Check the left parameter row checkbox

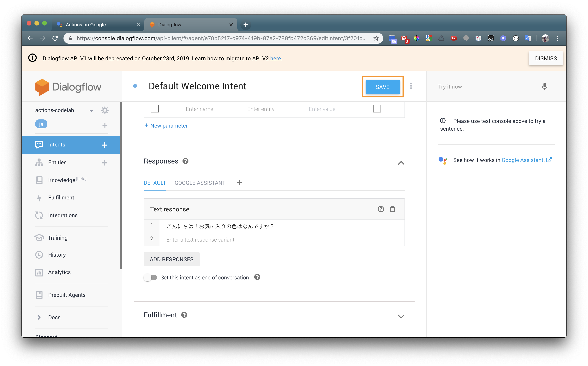click(155, 109)
